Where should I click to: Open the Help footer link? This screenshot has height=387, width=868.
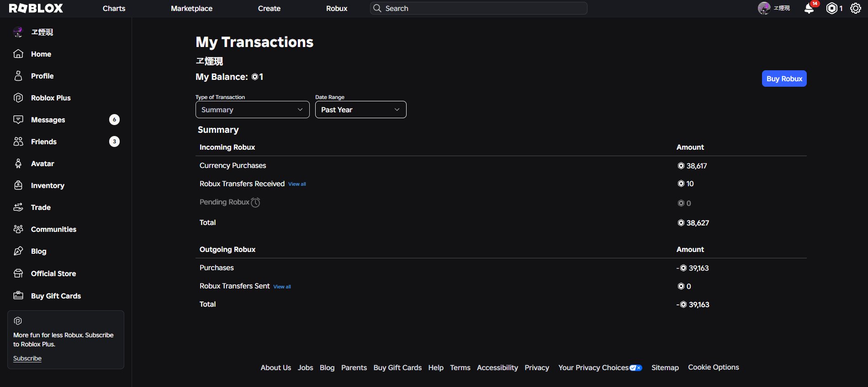[x=436, y=368]
